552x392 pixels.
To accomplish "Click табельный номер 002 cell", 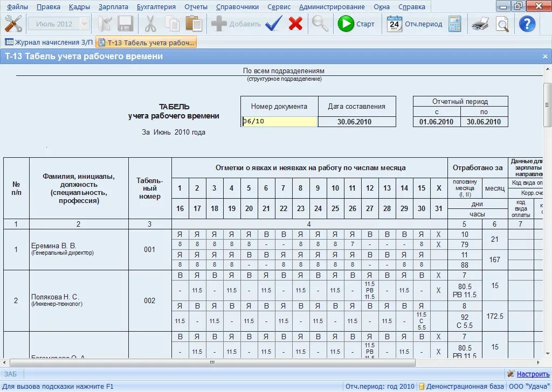I will tap(150, 300).
